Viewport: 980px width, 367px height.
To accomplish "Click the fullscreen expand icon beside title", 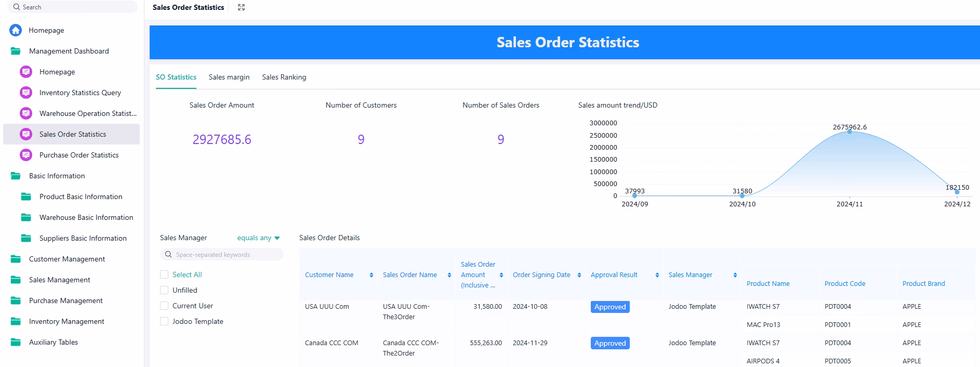I will [x=241, y=7].
